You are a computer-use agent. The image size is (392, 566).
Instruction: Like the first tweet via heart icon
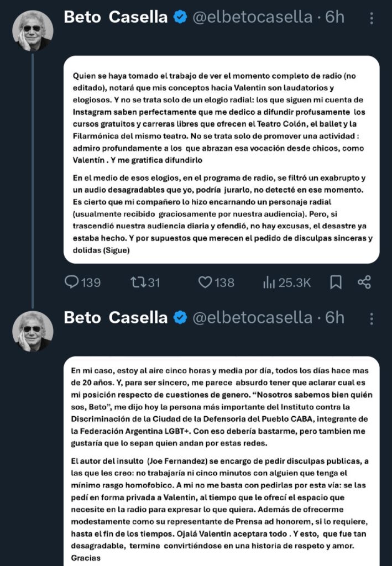tap(205, 282)
